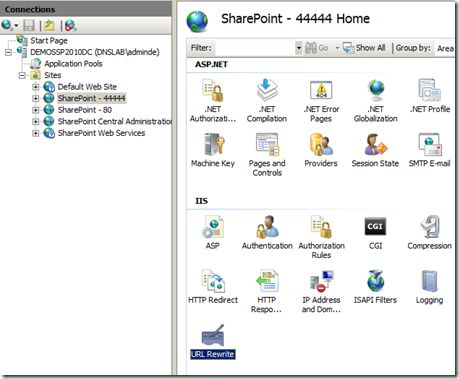The width and height of the screenshot is (459, 379).
Task: Click the ASP.NET group header
Action: [211, 64]
